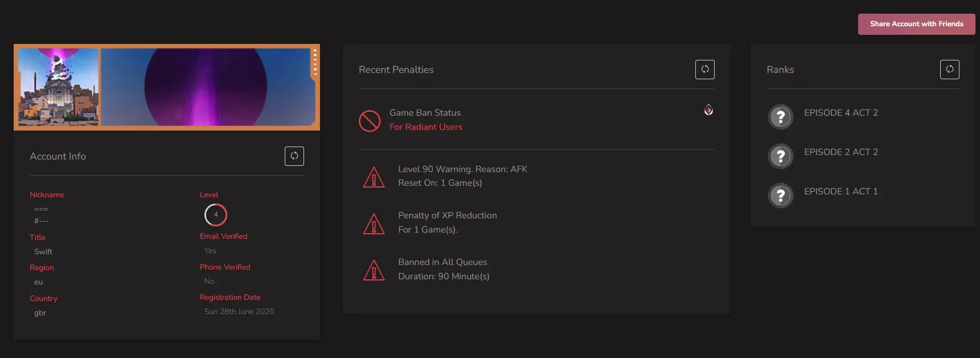Click the square player card thumbnail
The width and height of the screenshot is (980, 358).
[x=58, y=87]
